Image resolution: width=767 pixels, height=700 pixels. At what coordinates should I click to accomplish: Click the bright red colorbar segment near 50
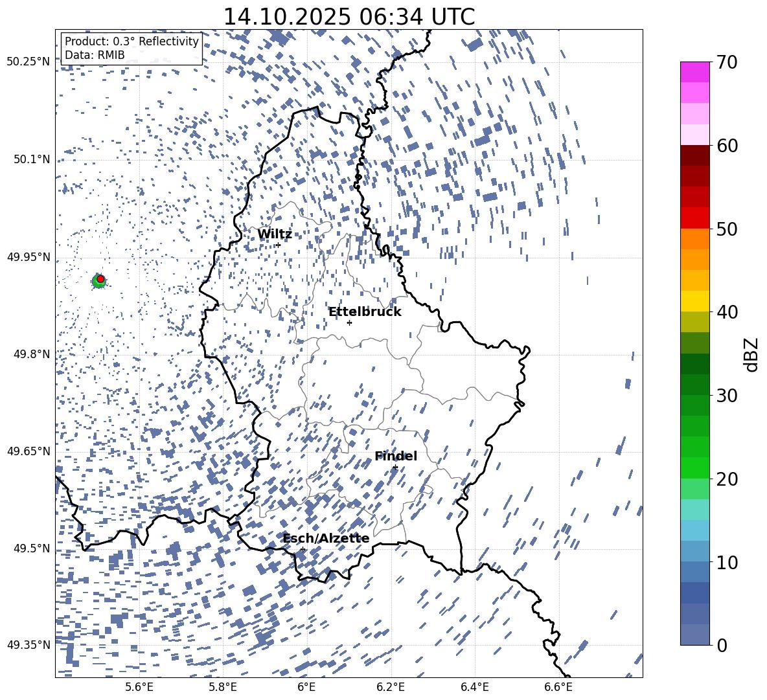coord(694,218)
